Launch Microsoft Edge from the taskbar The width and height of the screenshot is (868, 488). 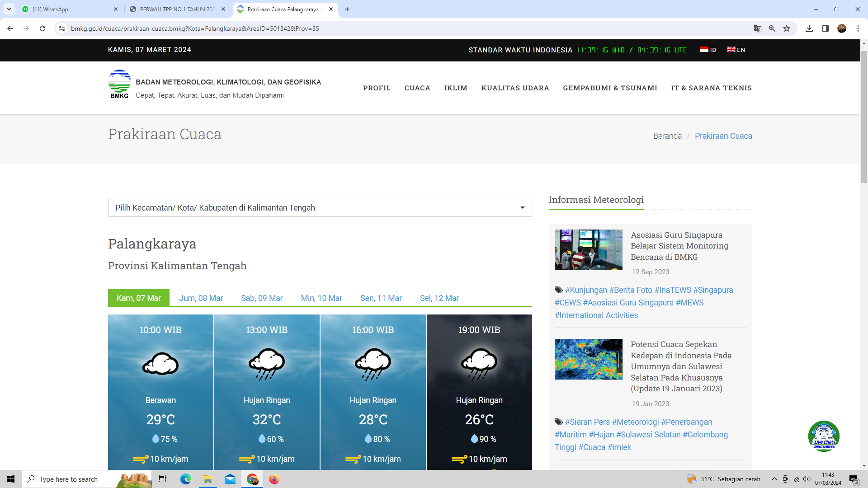186,479
